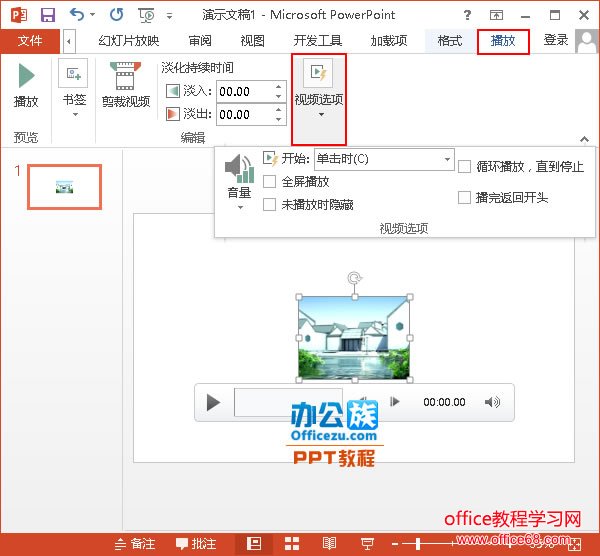Decrease the 淡出 fade-out value
The image size is (600, 556).
pyautogui.click(x=279, y=119)
